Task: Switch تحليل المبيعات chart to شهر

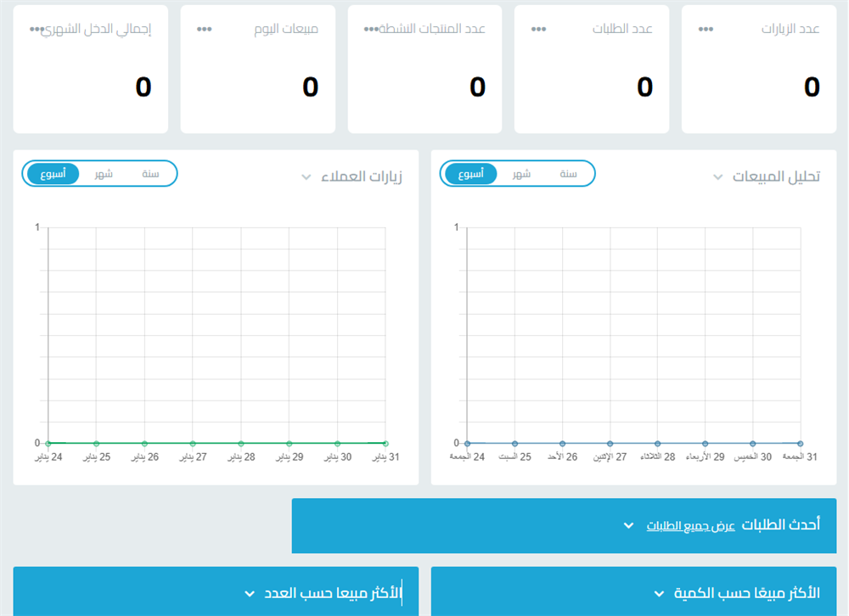Action: coord(521,174)
